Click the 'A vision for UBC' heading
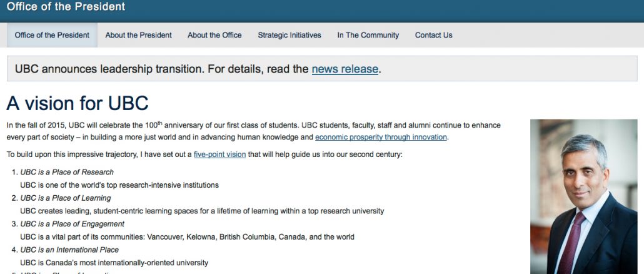This screenshot has width=644, height=274. click(x=78, y=103)
